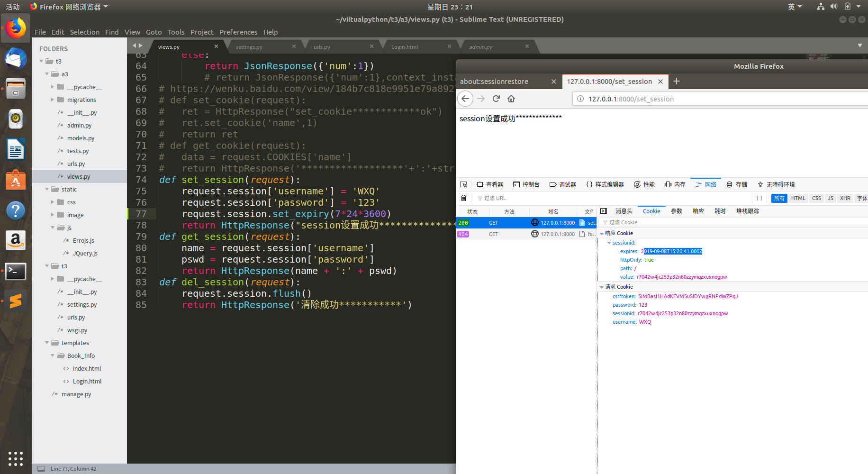Open the Goto menu

pyautogui.click(x=154, y=32)
